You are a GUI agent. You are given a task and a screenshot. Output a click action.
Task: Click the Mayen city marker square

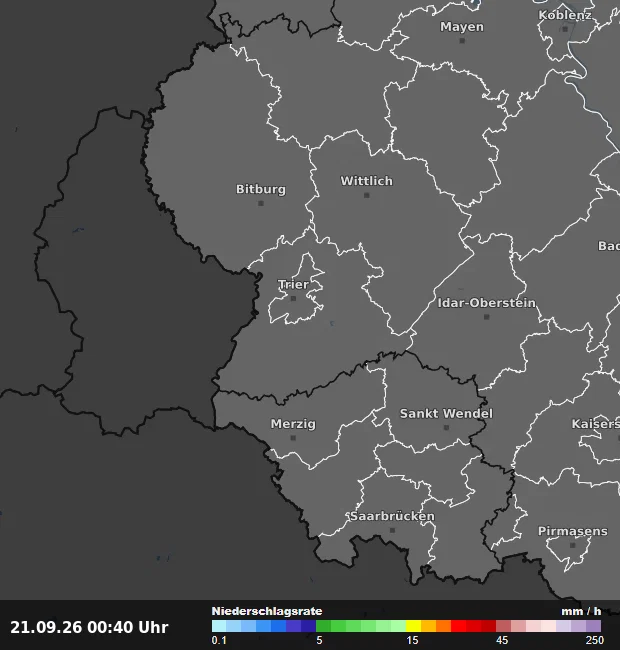tap(462, 41)
